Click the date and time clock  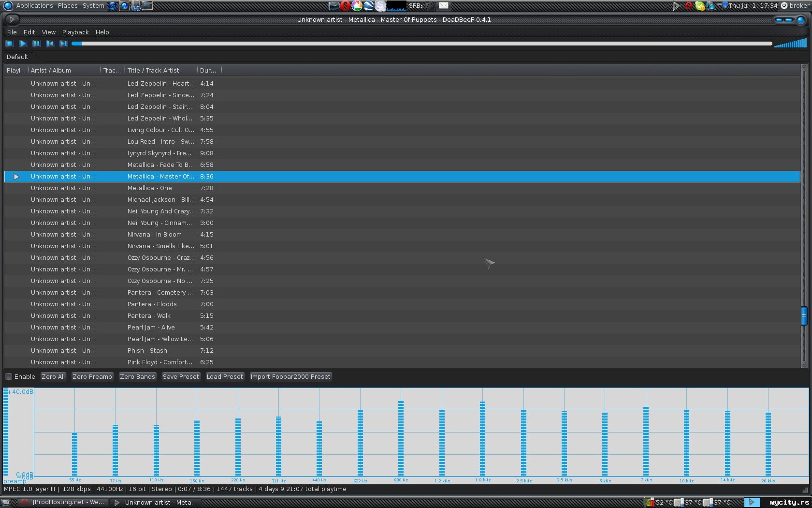(753, 6)
